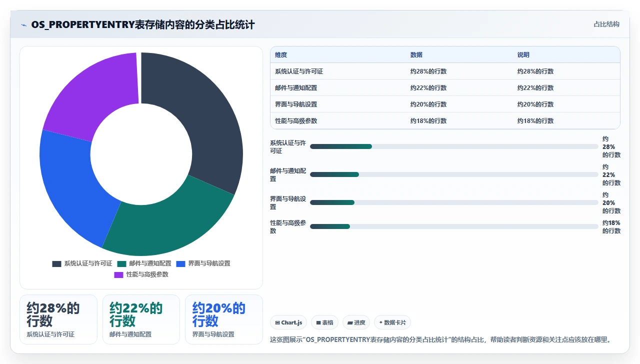Click 约18%的行数 in the 说明 column
This screenshot has height=364, width=640.
[x=535, y=121]
